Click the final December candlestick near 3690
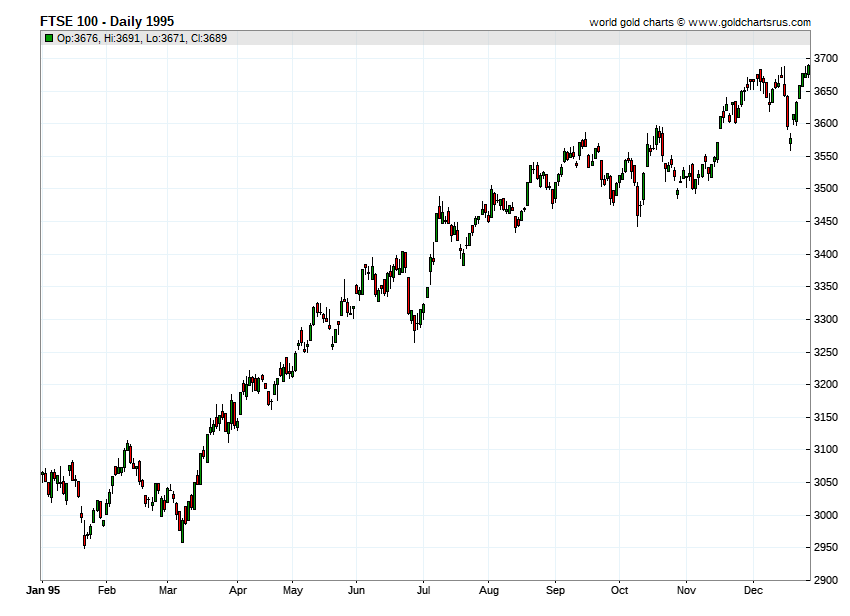850x616 pixels. (x=807, y=69)
